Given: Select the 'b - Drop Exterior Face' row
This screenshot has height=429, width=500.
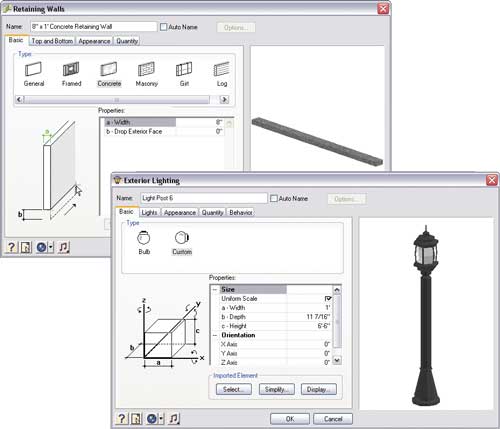Looking at the screenshot, I should click(x=164, y=132).
